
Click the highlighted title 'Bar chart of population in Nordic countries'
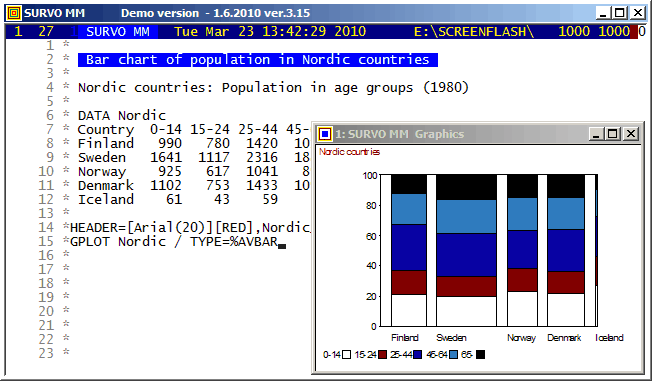pyautogui.click(x=258, y=59)
